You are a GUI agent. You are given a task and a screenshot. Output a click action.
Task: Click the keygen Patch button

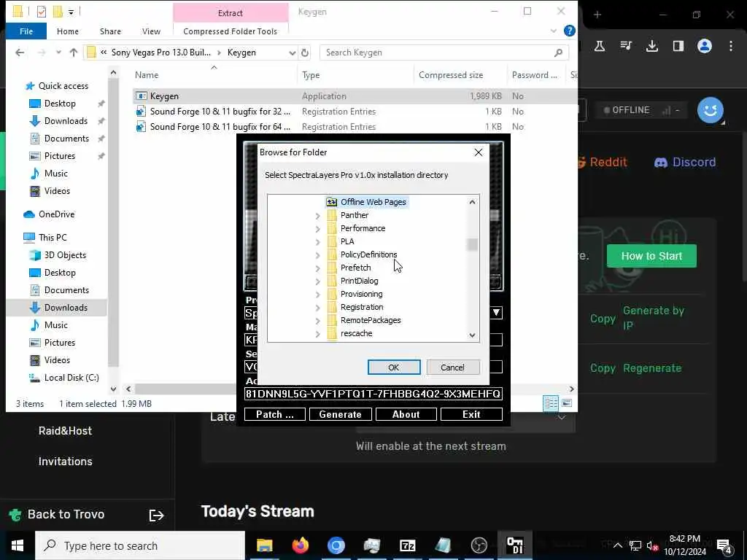pos(275,414)
